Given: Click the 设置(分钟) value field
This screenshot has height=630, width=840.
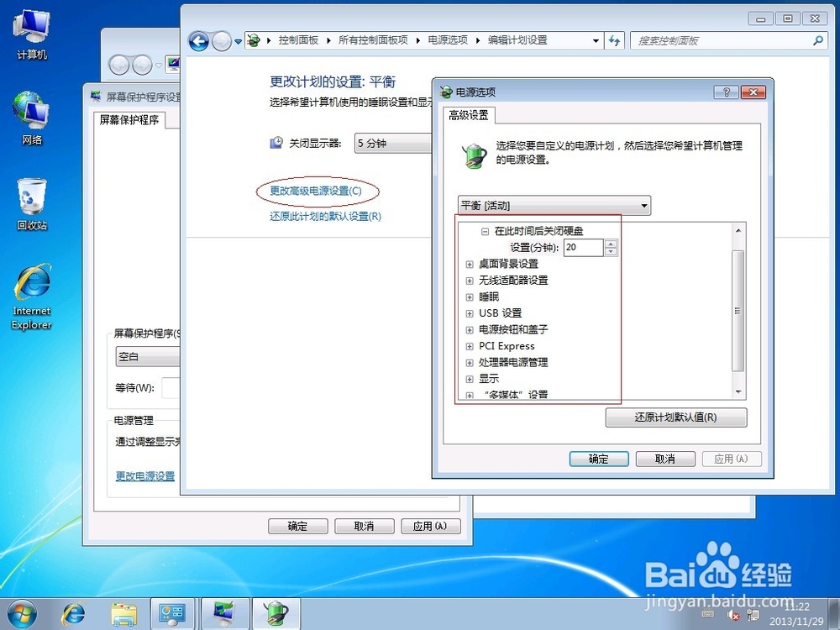Looking at the screenshot, I should (584, 248).
